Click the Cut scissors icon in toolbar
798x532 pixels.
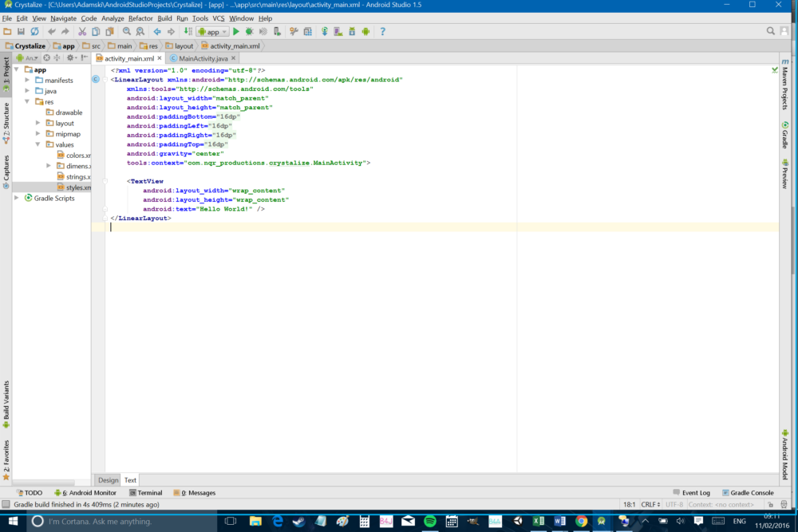click(x=82, y=31)
